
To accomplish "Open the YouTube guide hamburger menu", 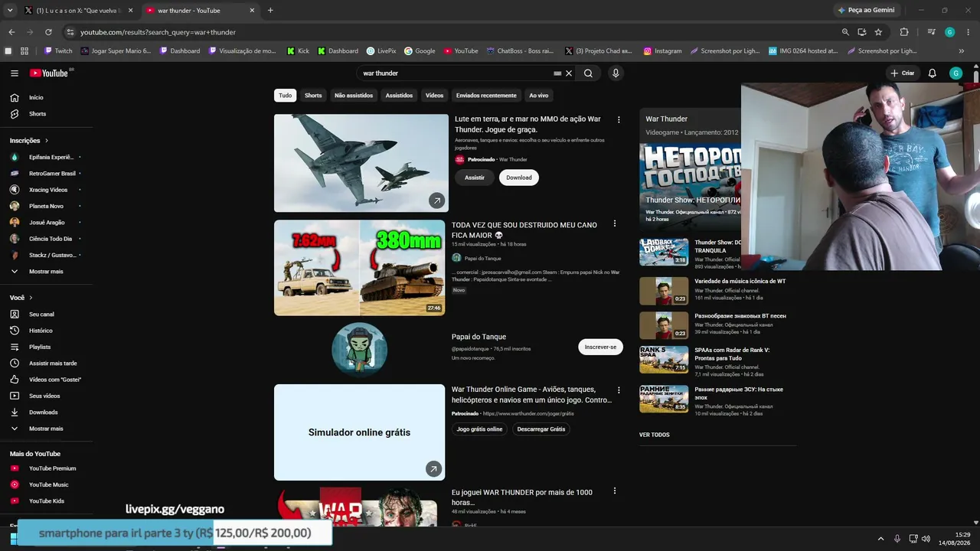I will point(15,73).
